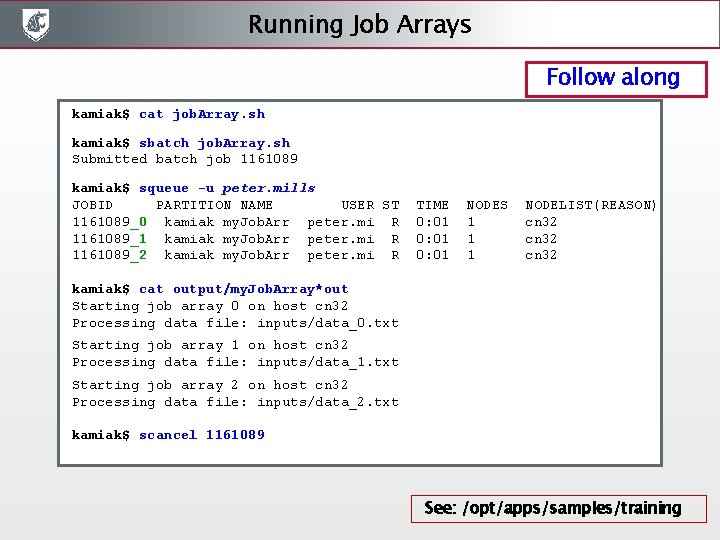Click the R status in 1161089_0 row
The width and height of the screenshot is (720, 540).
pos(395,222)
